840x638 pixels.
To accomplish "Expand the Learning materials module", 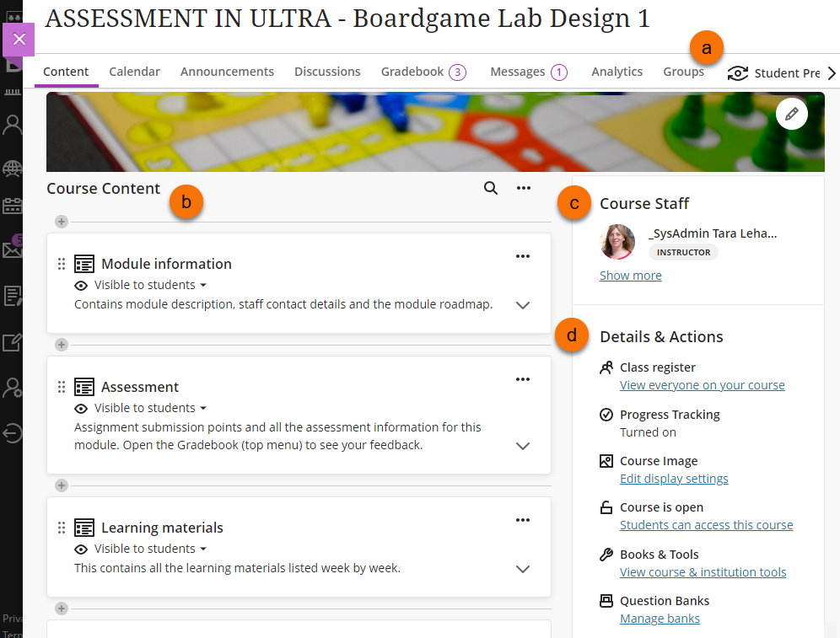I will point(523,569).
